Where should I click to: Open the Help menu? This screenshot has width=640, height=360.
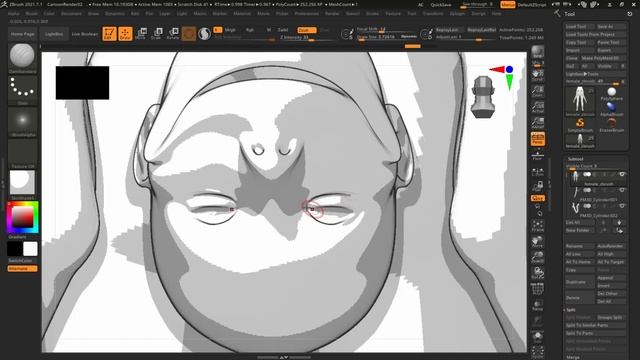click(x=496, y=13)
